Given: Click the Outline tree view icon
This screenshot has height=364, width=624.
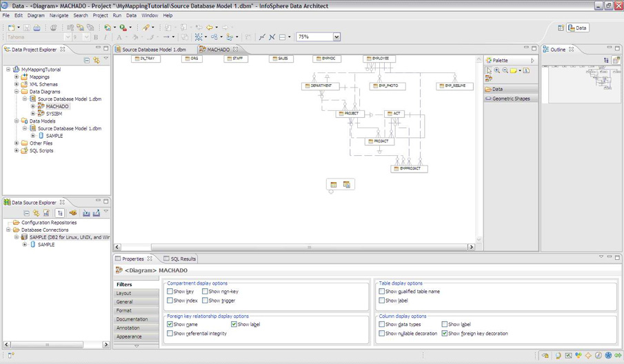Looking at the screenshot, I should (x=606, y=60).
